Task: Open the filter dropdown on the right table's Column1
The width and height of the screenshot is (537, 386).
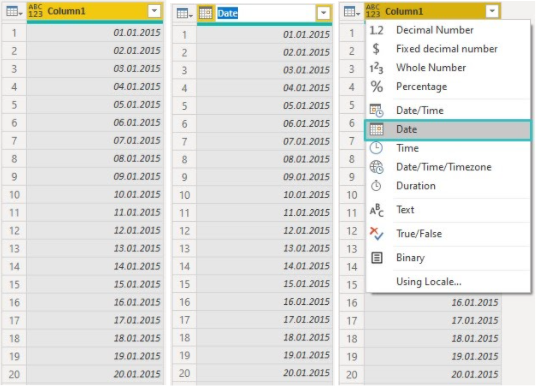Action: 492,11
